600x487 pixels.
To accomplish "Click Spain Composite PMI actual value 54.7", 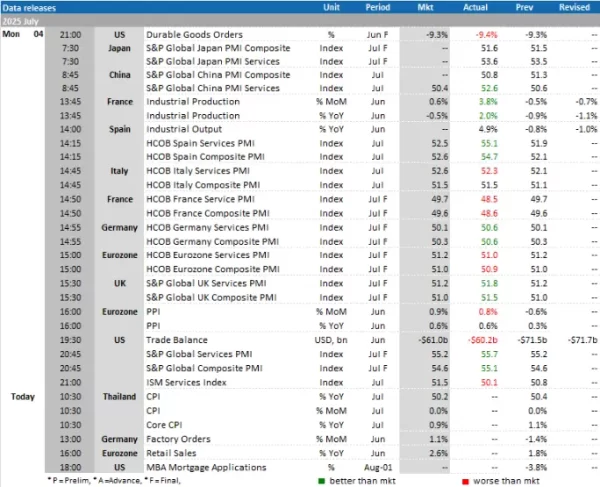I will coord(489,157).
